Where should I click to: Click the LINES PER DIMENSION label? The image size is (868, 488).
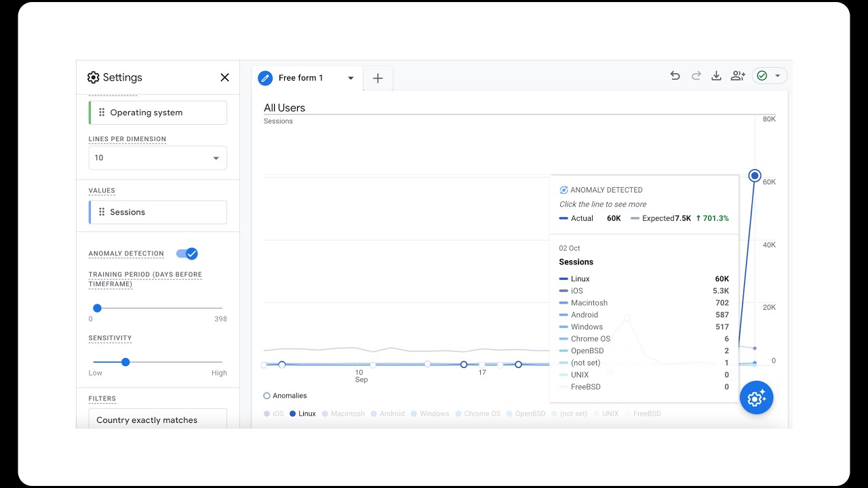pyautogui.click(x=127, y=139)
